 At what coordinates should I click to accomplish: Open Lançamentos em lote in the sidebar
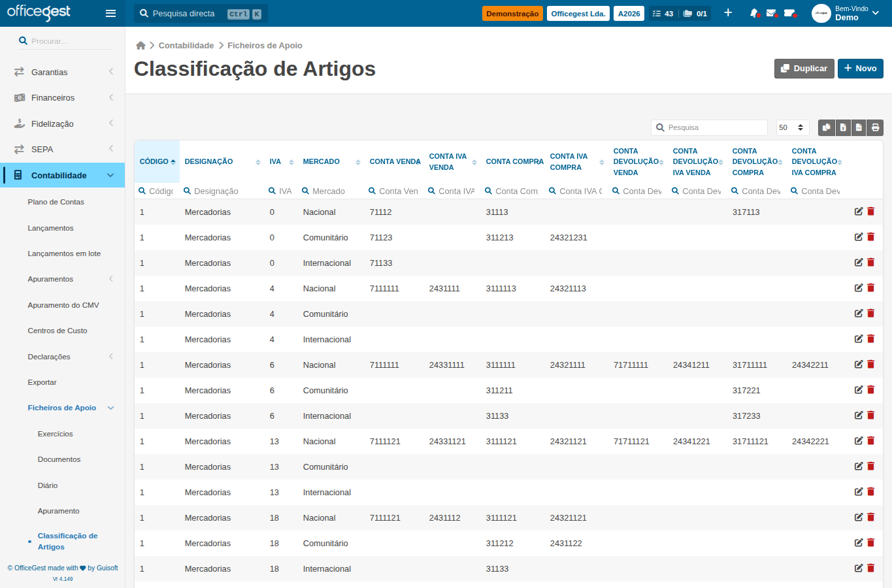(x=64, y=253)
